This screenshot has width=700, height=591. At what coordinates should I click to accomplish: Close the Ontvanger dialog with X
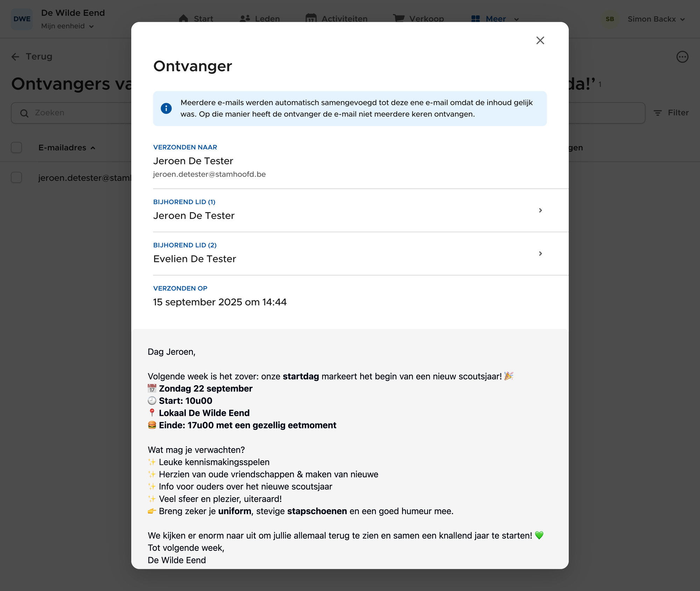540,40
